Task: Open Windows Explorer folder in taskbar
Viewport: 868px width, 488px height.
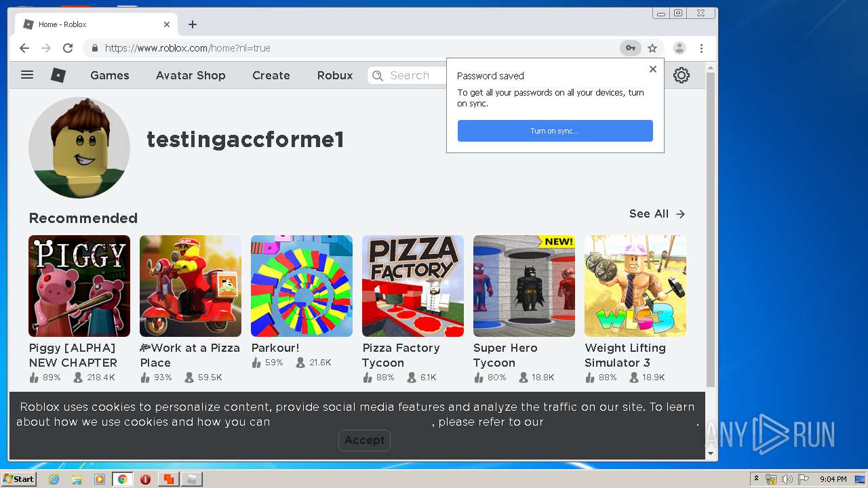Action: pyautogui.click(x=77, y=479)
